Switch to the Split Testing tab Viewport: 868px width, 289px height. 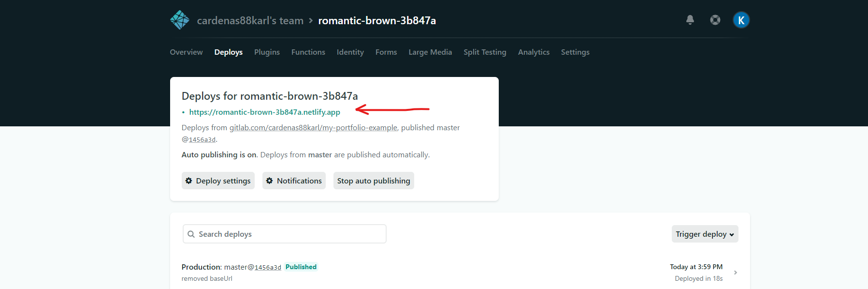click(x=485, y=52)
